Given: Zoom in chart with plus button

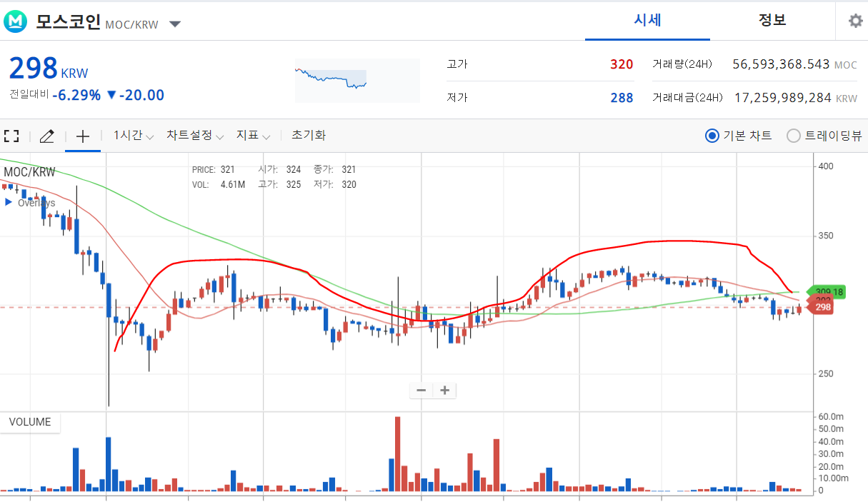Looking at the screenshot, I should tap(445, 390).
